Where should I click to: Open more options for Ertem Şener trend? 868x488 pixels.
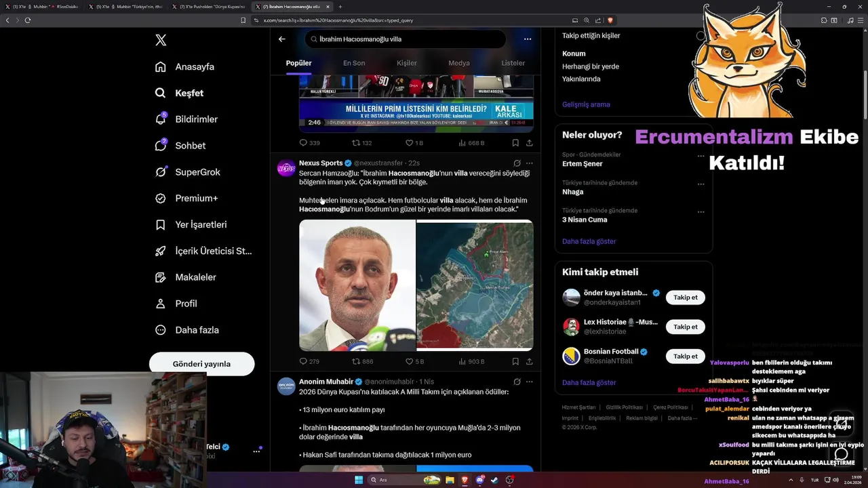click(x=701, y=156)
